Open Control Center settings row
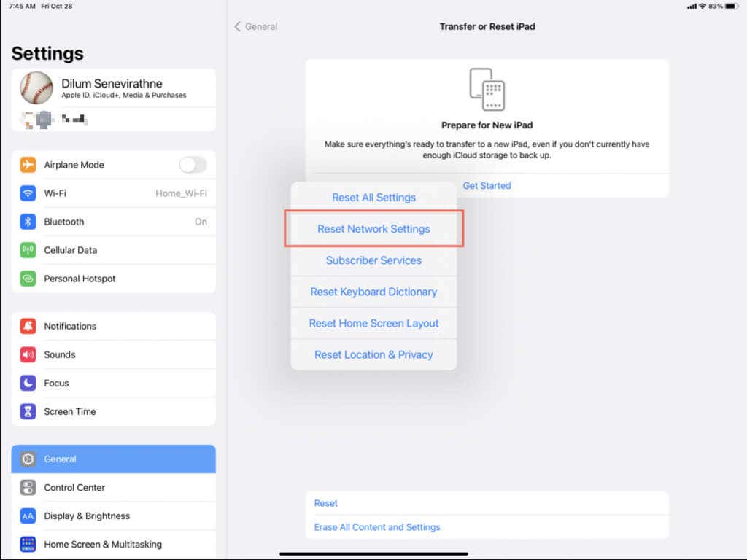Screen dimensions: 747x560 113,488
